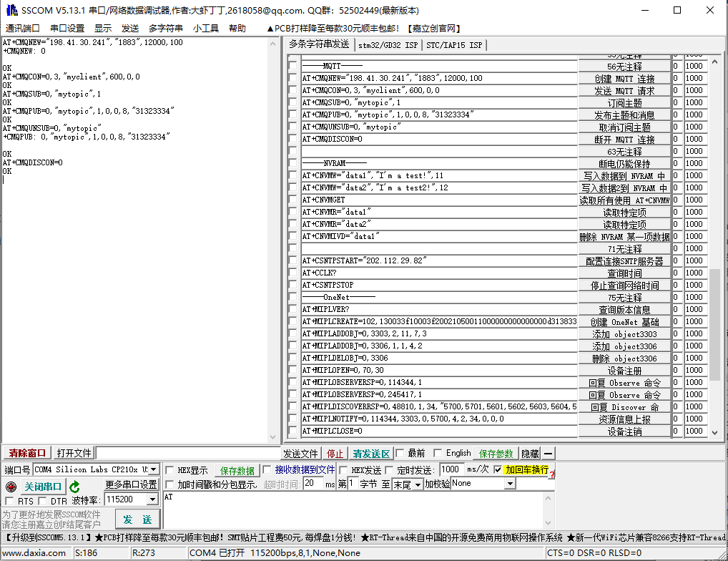728x561 pixels.
Task: Open the 发送 menu
Action: click(x=130, y=29)
